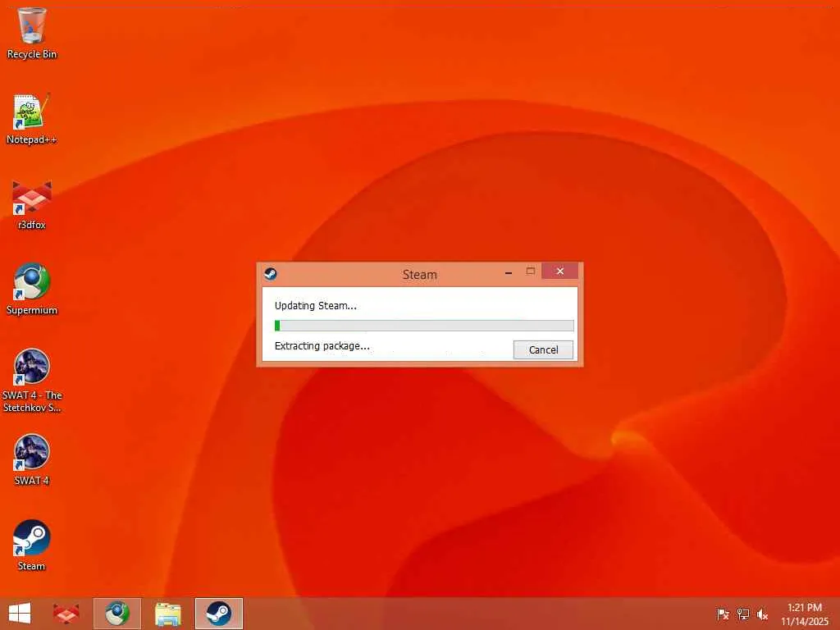Open the network tray icon
Viewport: 840px width, 630px height.
[x=743, y=614]
